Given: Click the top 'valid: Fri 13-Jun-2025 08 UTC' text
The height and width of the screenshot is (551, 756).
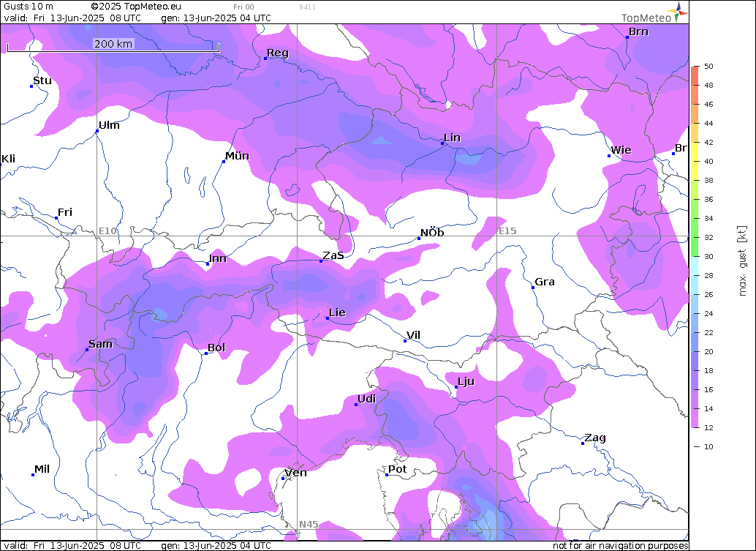Looking at the screenshot, I should [x=72, y=18].
